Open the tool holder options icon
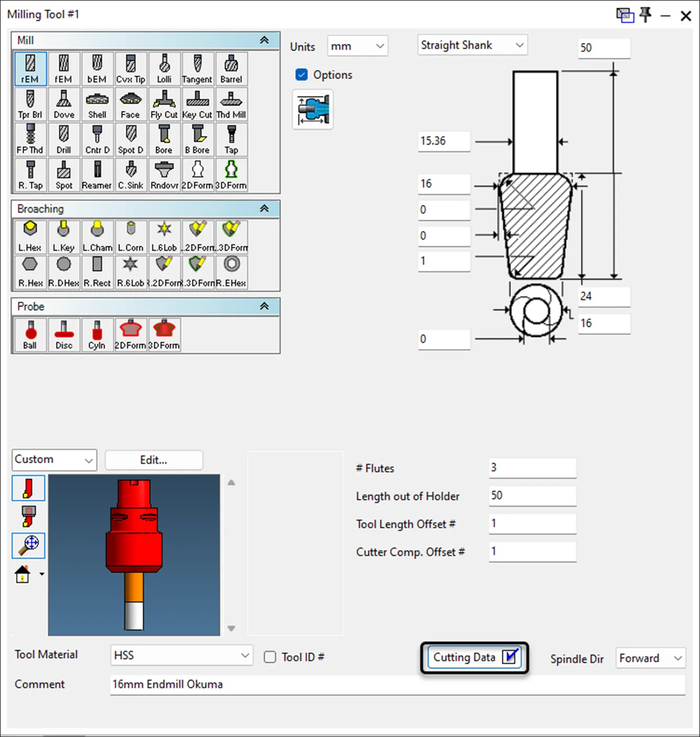Viewport: 700px width, 737px height. coord(313,109)
